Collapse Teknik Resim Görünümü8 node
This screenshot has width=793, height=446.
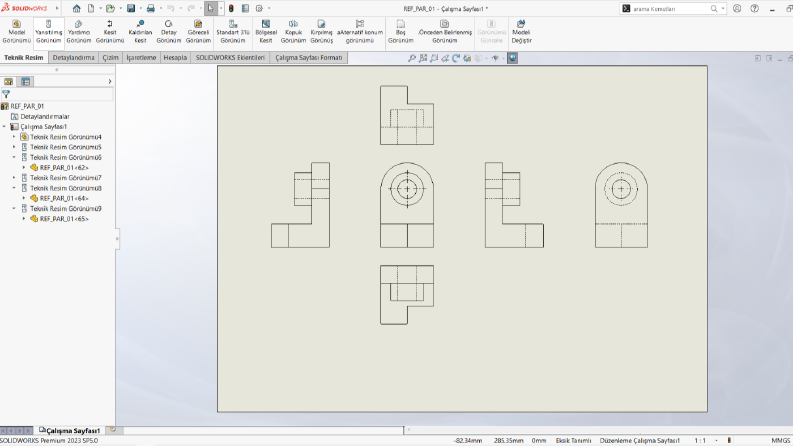tap(14, 188)
